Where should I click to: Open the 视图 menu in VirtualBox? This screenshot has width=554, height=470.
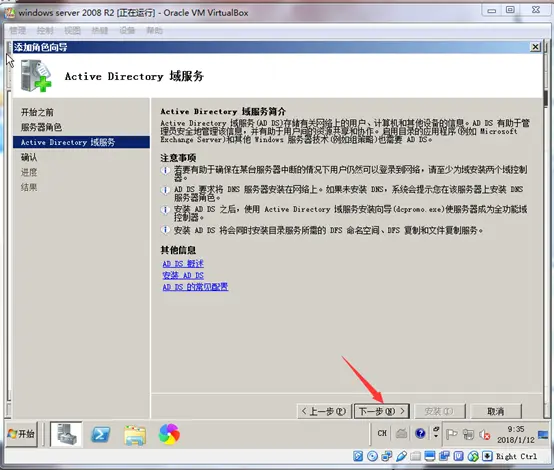(72, 31)
